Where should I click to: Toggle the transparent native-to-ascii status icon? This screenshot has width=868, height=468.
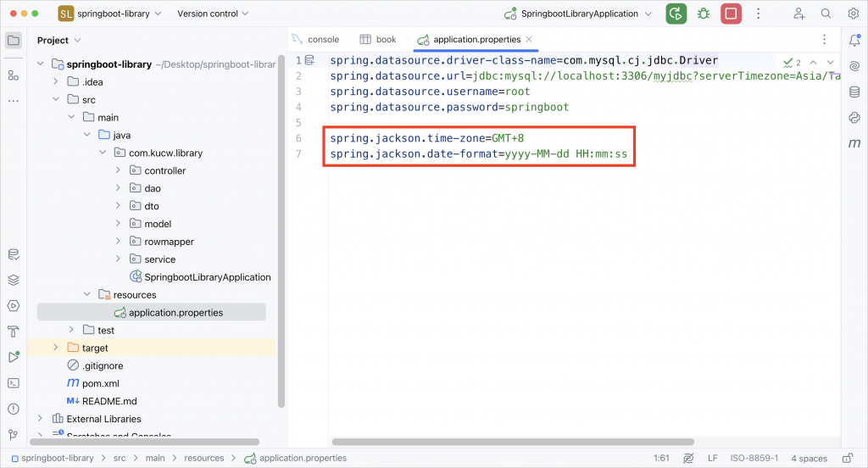point(688,458)
